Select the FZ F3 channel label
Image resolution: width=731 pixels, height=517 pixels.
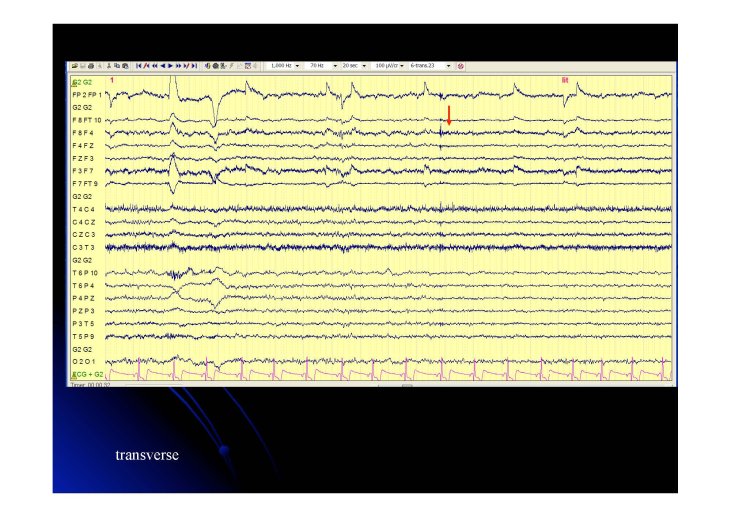(83, 159)
